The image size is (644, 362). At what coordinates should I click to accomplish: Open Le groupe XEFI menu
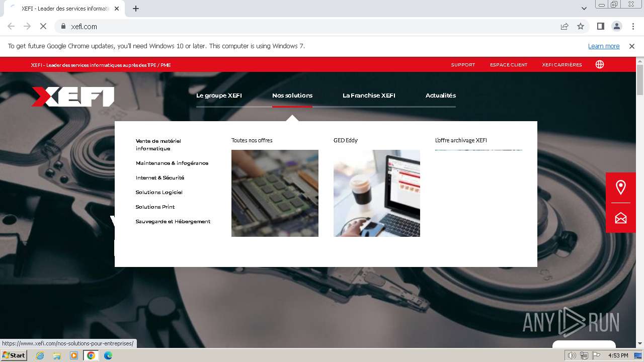tap(219, 96)
